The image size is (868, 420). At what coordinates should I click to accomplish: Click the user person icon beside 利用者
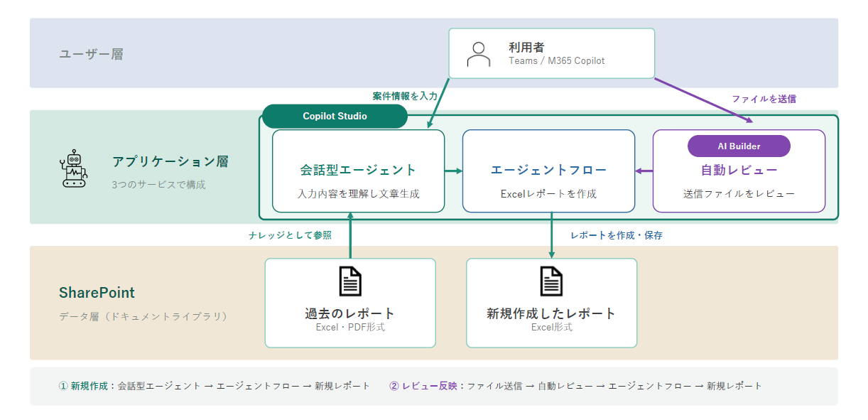click(479, 54)
